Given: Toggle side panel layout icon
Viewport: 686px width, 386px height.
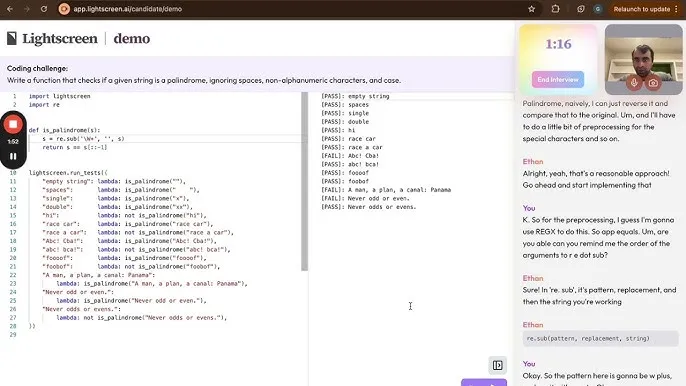Looking at the screenshot, I should point(497,365).
